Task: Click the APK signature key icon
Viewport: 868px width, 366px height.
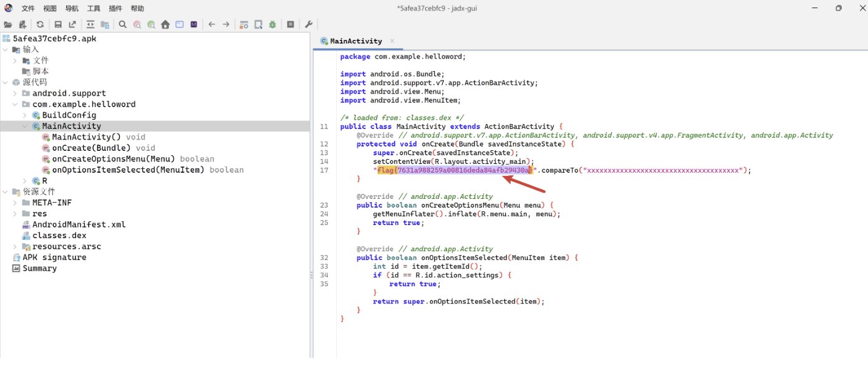Action: point(16,258)
